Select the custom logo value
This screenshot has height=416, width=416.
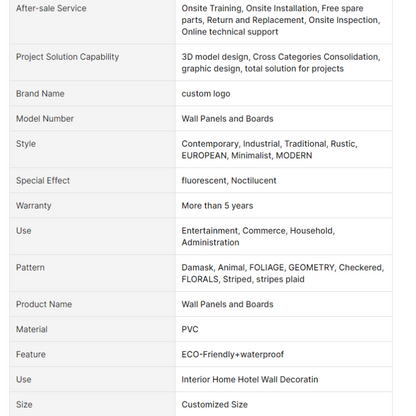[206, 94]
